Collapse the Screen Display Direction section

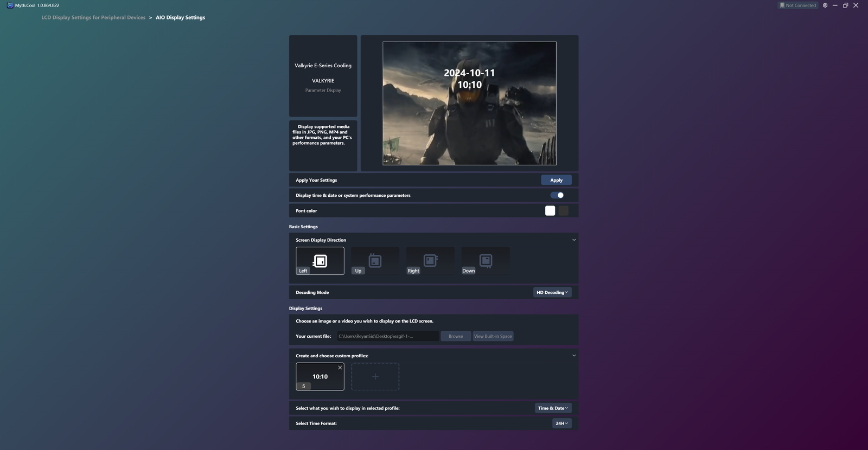point(574,240)
